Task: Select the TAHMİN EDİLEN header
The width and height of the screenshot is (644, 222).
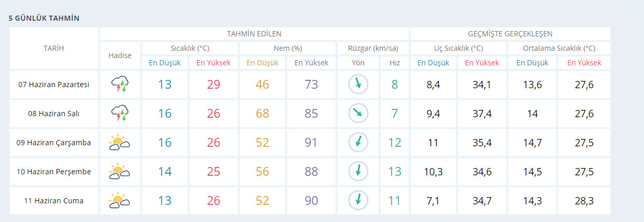Action: pyautogui.click(x=254, y=34)
